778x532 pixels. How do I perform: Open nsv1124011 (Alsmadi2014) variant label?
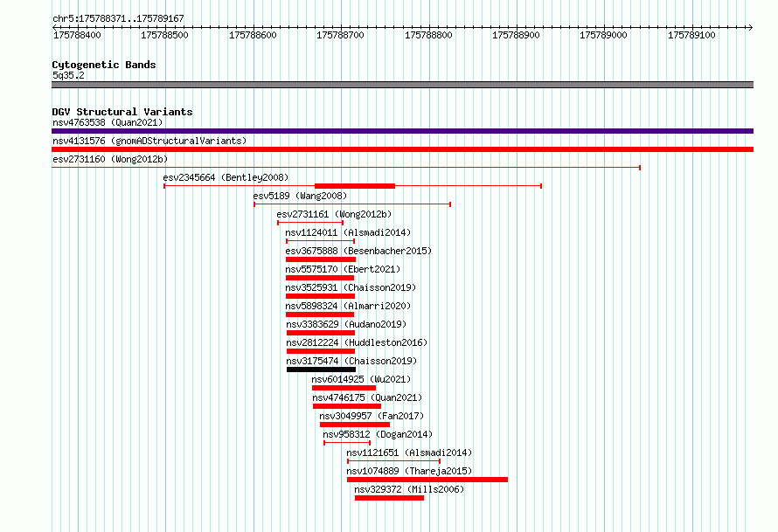(x=348, y=232)
